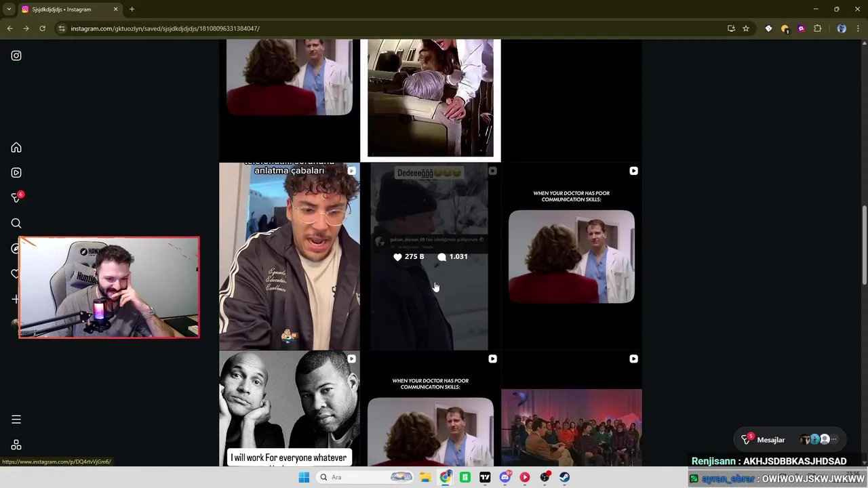Click the reel icon on the audience post
This screenshot has width=868, height=488.
pos(633,359)
